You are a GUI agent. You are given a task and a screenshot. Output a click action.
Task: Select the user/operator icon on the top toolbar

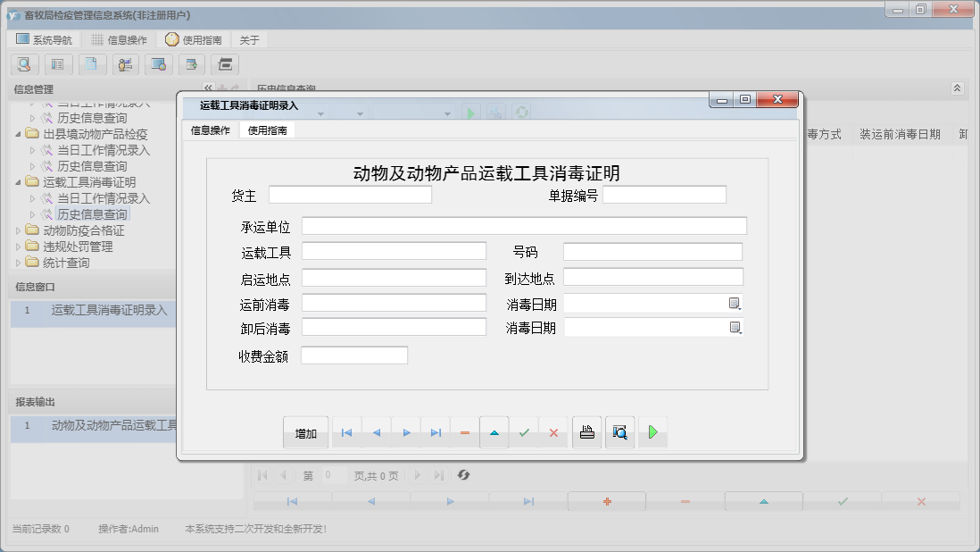(x=125, y=64)
